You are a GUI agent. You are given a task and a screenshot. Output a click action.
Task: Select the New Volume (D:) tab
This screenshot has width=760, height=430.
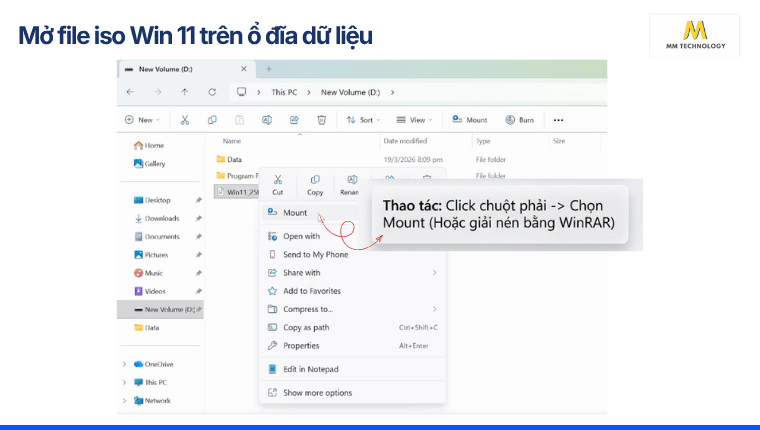(187, 69)
